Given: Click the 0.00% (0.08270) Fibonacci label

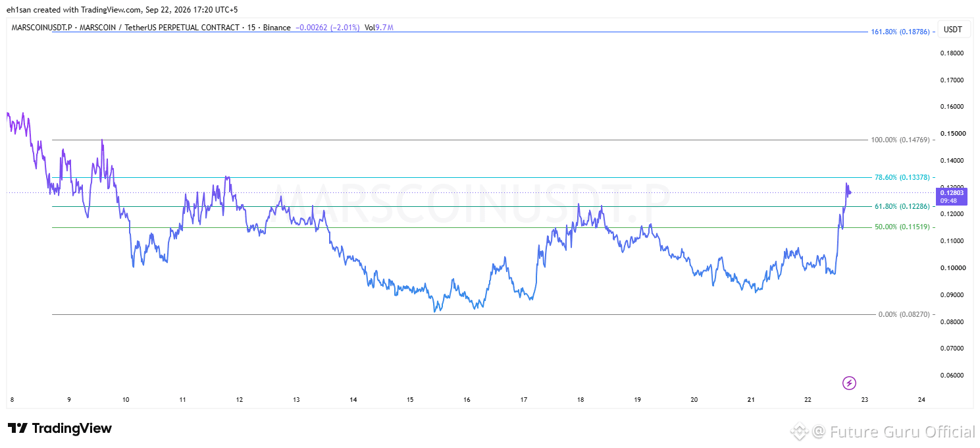Looking at the screenshot, I should click(904, 314).
